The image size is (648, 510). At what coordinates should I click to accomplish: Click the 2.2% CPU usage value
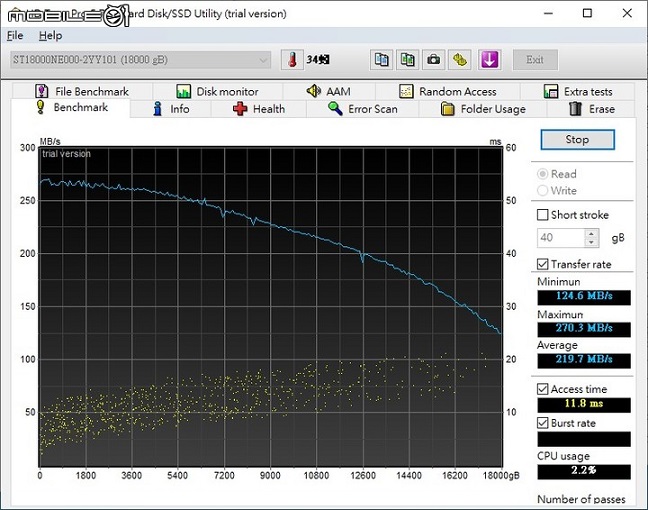(x=584, y=471)
